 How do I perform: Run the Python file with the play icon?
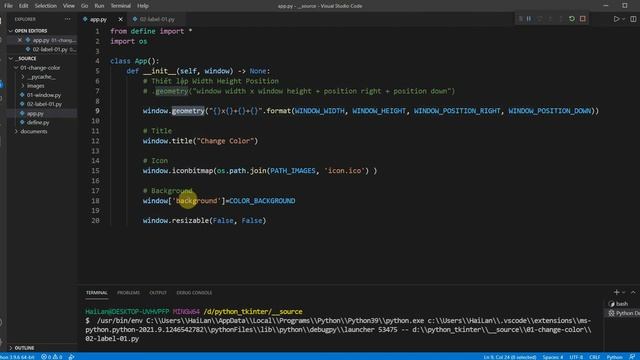click(x=616, y=19)
